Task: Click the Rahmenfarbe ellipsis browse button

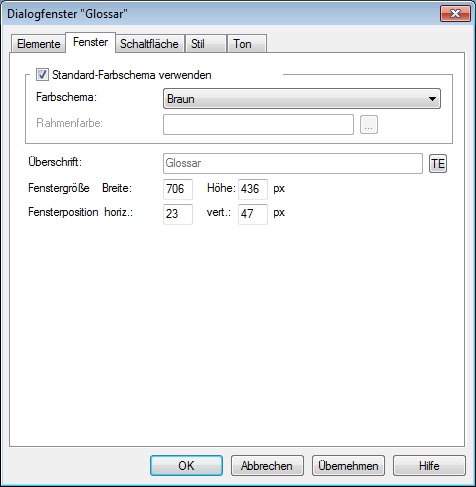Action: [369, 125]
